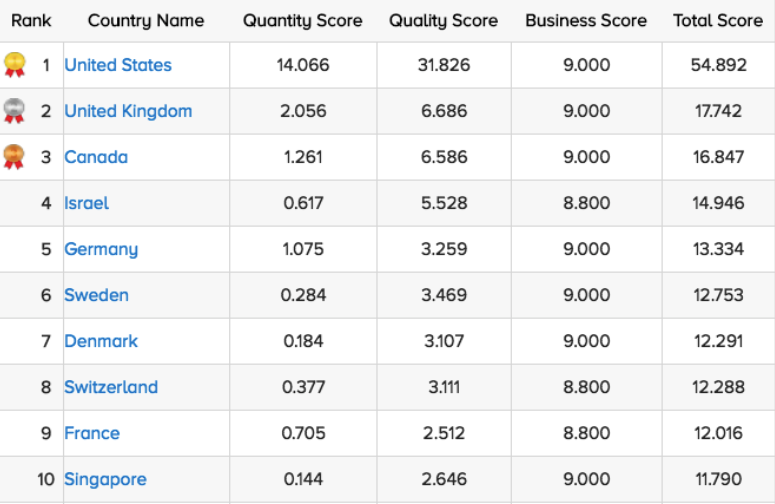Open the Israel country page
The height and width of the screenshot is (504, 775).
(87, 203)
